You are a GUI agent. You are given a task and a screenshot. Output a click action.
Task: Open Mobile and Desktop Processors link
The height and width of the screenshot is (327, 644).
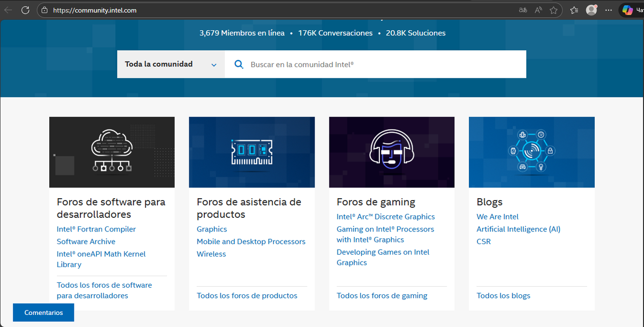tap(251, 241)
